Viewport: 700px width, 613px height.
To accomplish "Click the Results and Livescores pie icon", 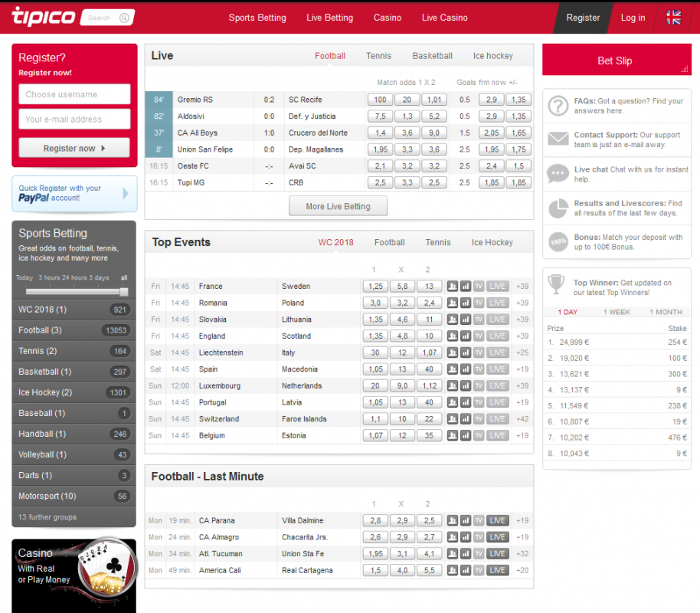I will [x=558, y=208].
